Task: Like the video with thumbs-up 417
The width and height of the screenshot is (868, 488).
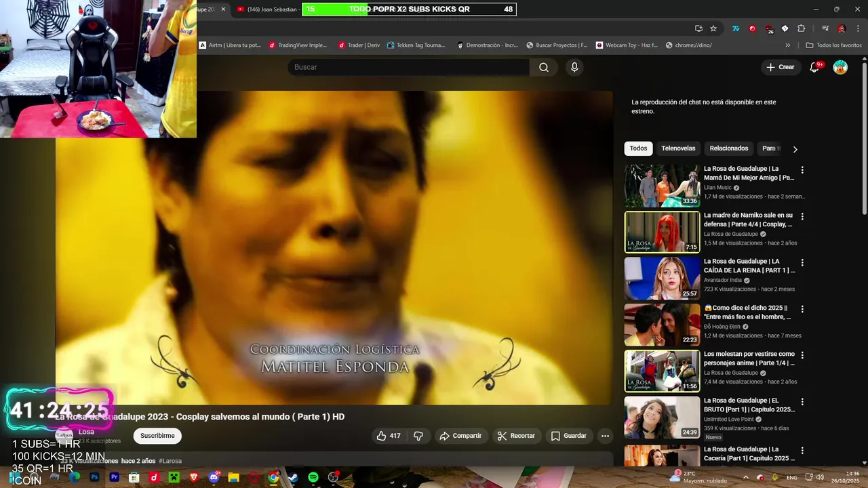Action: point(389,436)
